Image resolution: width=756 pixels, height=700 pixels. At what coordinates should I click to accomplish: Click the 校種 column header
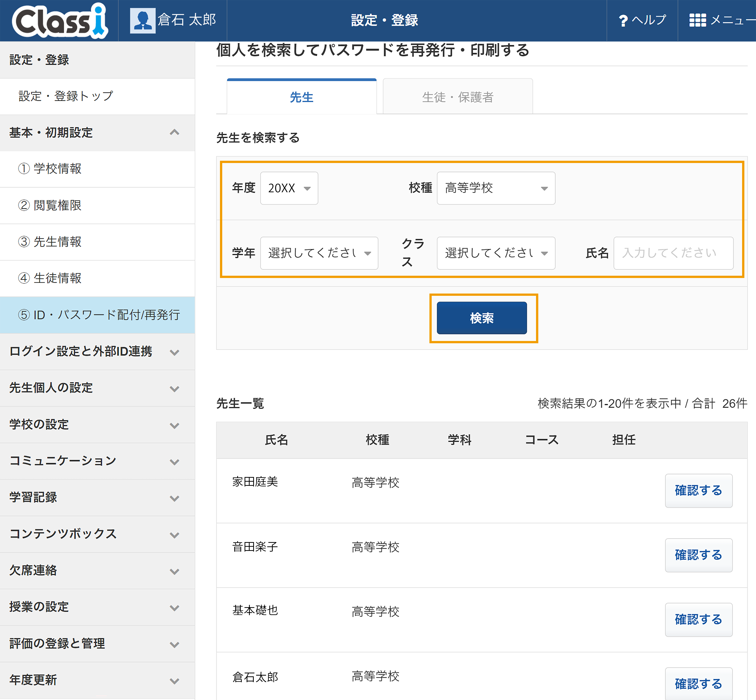pyautogui.click(x=377, y=440)
